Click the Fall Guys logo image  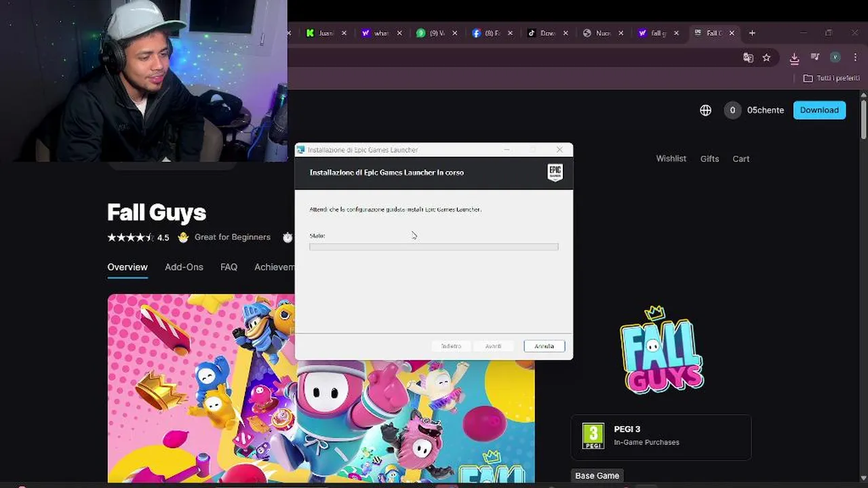[662, 350]
